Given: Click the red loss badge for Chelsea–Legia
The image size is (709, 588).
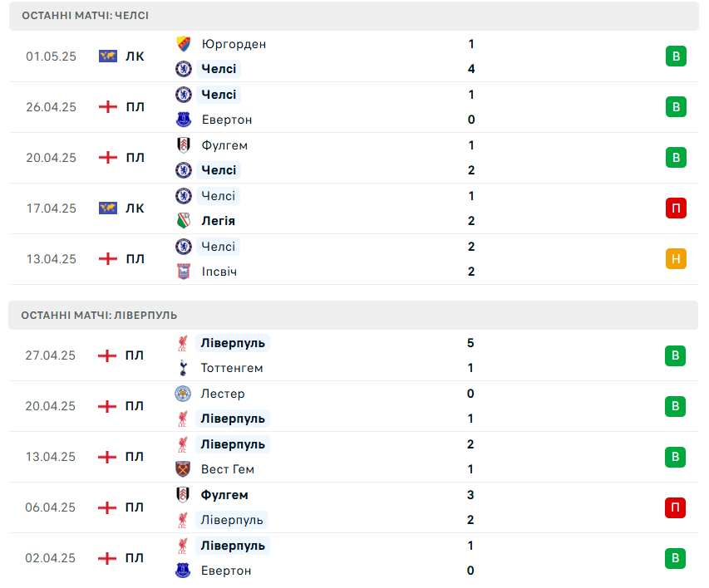Looking at the screenshot, I should [676, 208].
